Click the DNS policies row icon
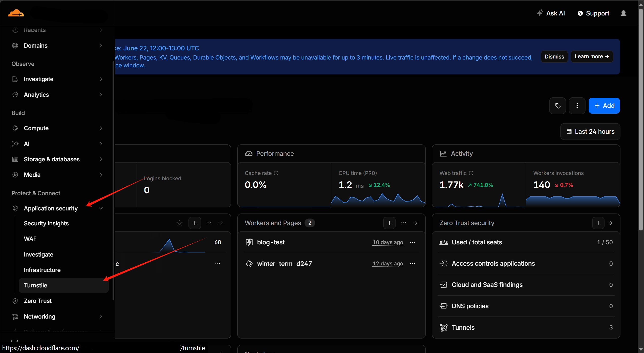 coord(444,306)
